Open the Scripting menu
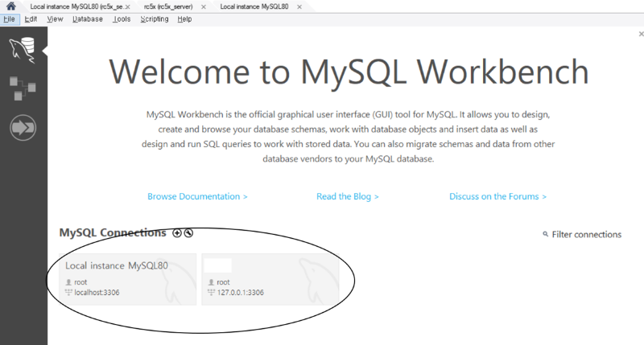This screenshot has height=345, width=644. tap(154, 18)
